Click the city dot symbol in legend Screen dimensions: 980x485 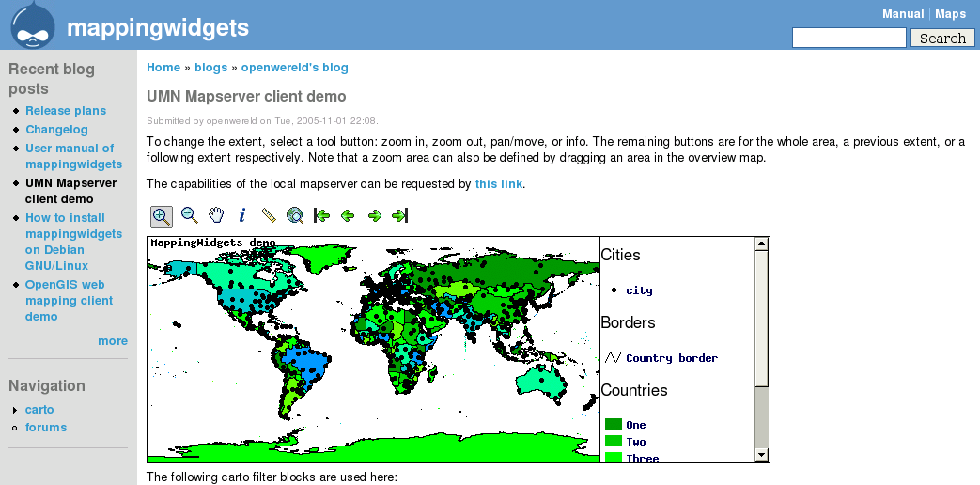pos(614,290)
